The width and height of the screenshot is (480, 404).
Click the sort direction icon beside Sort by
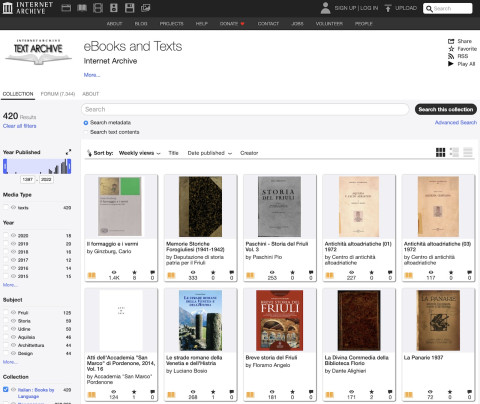(89, 153)
